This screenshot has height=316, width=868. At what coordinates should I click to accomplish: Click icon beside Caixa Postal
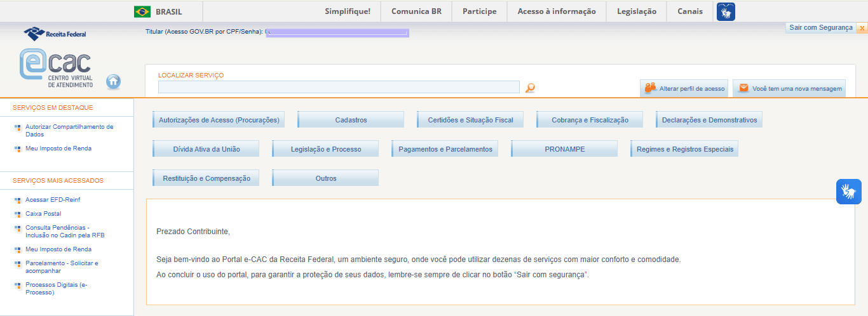(x=18, y=214)
